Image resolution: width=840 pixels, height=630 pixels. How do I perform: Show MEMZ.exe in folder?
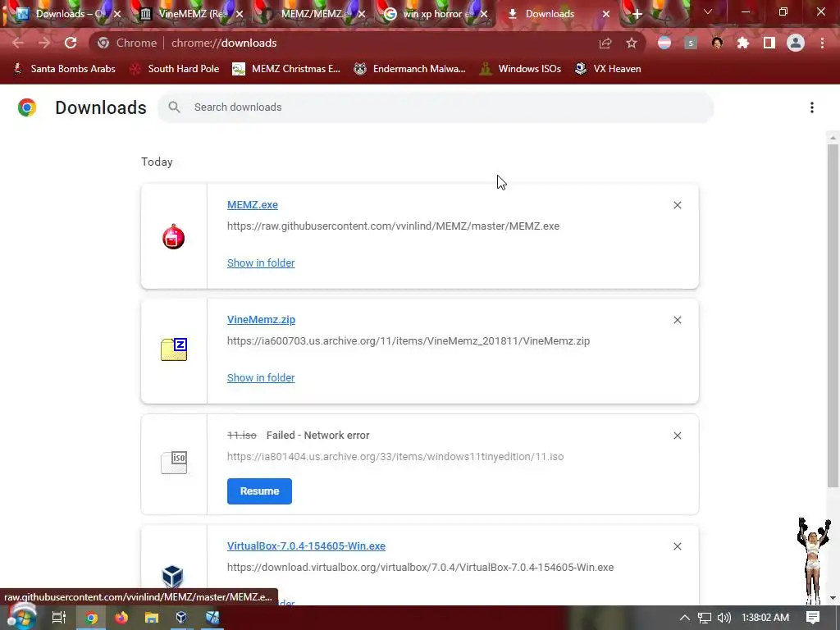(261, 263)
